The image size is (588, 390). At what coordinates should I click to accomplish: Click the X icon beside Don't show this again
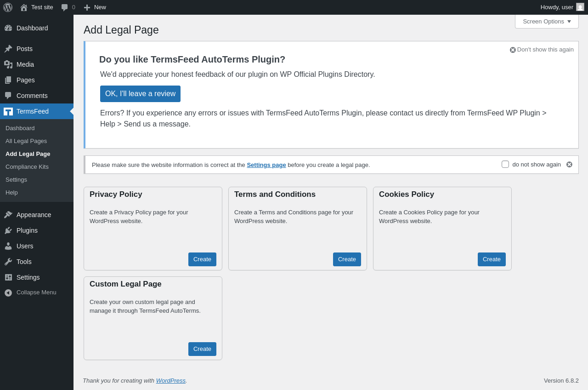coord(513,50)
